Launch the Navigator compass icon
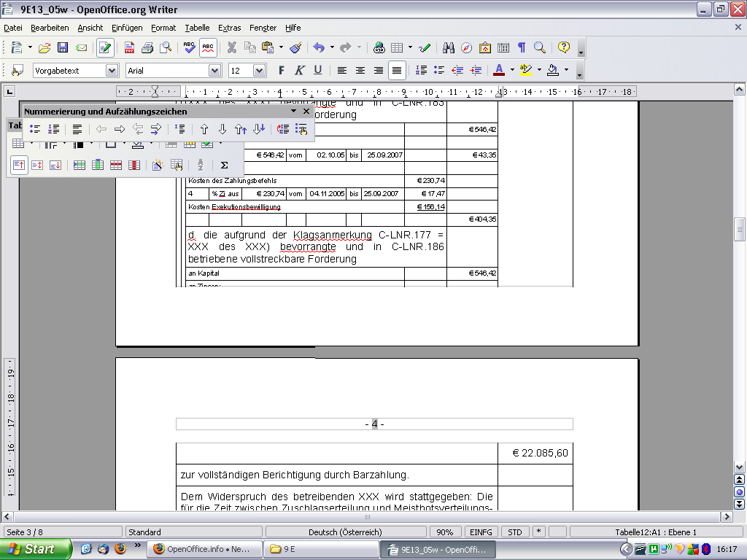The width and height of the screenshot is (747, 560). pyautogui.click(x=467, y=47)
